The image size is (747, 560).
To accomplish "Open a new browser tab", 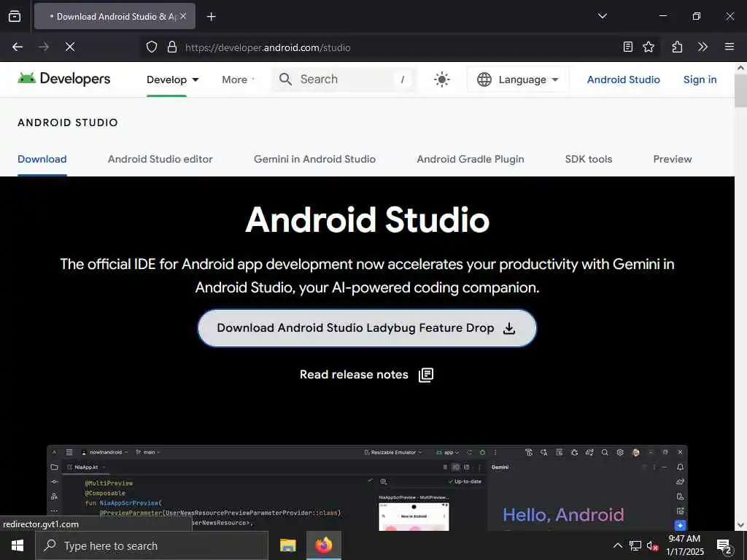I will click(x=211, y=17).
